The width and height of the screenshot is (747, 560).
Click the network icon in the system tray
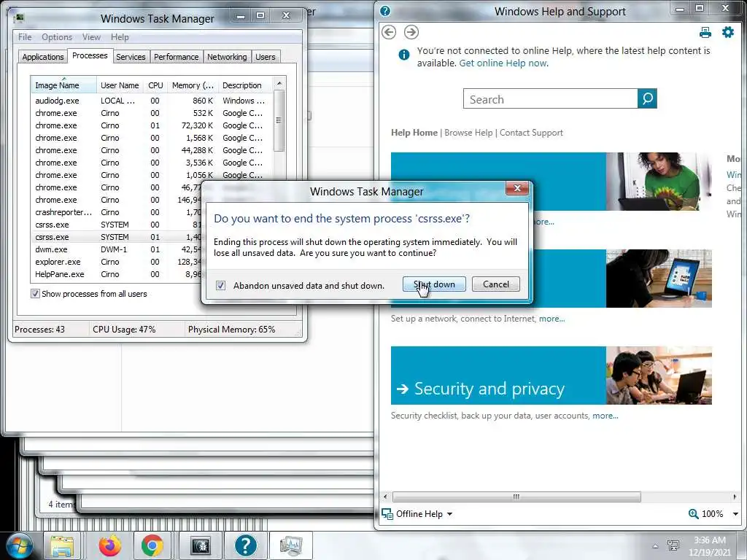pos(673,545)
